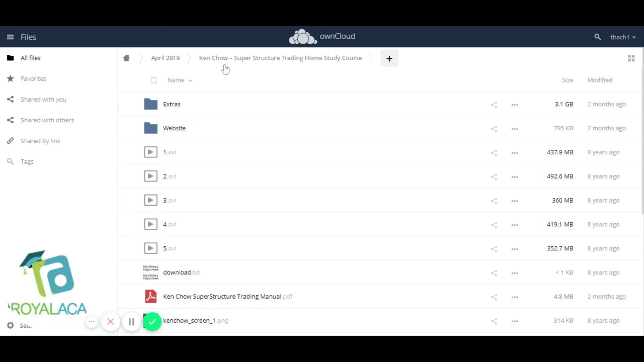Share the Trading Manual pdf
The image size is (644, 362).
pyautogui.click(x=494, y=297)
